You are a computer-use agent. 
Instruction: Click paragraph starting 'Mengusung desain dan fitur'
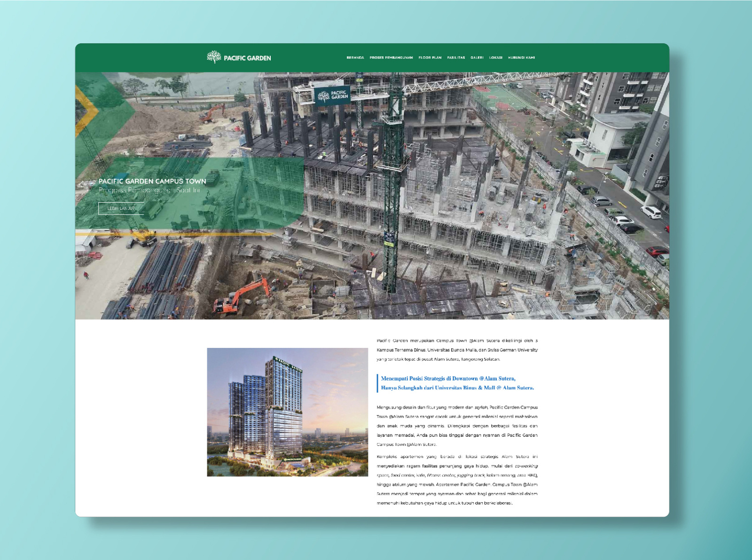[457, 426]
